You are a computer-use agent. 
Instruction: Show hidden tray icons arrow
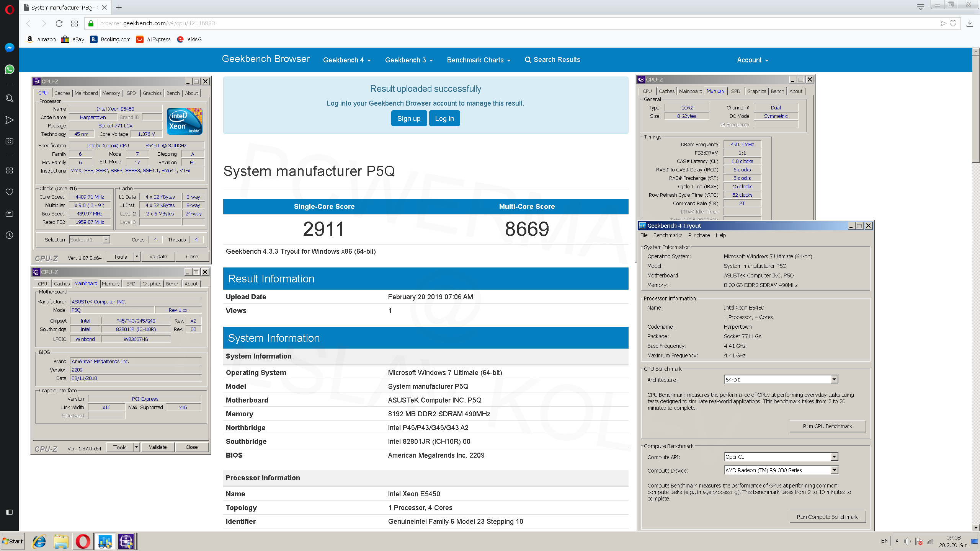click(897, 541)
